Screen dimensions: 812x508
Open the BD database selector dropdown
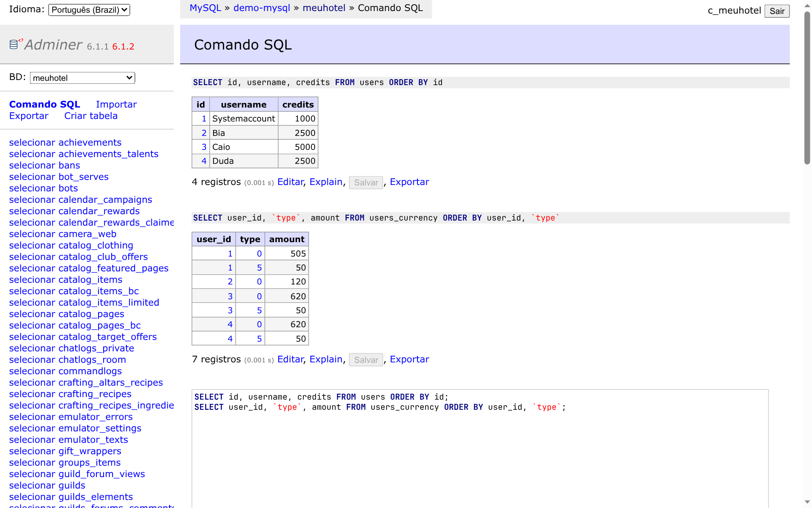(x=82, y=78)
